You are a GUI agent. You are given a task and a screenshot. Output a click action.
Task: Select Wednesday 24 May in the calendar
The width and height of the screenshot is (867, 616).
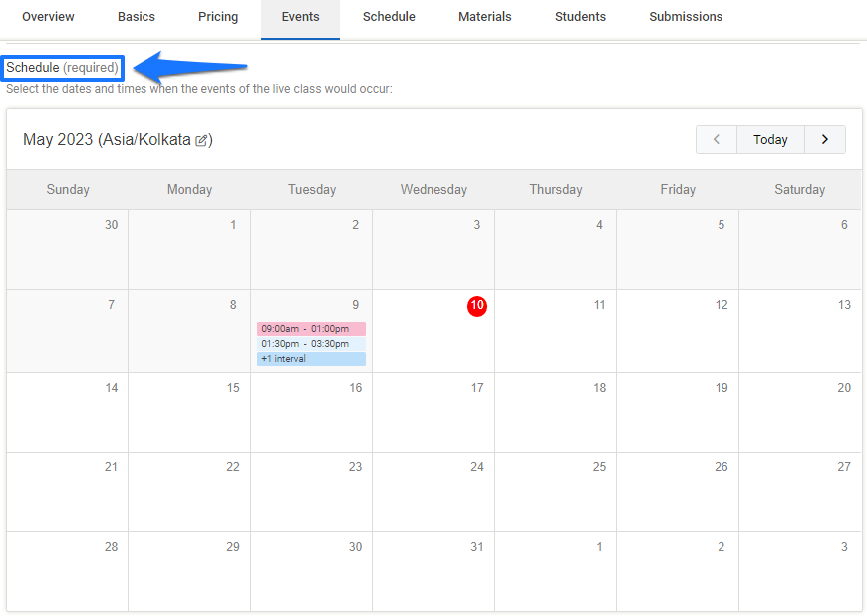tap(433, 491)
